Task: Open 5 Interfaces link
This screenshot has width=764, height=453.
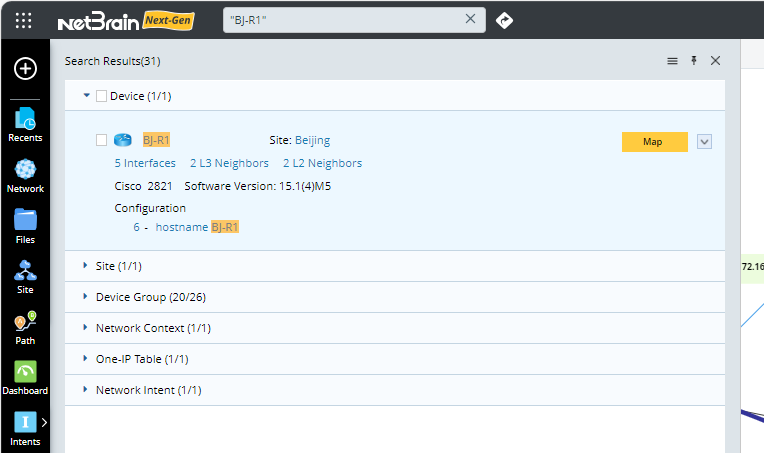Action: 145,163
